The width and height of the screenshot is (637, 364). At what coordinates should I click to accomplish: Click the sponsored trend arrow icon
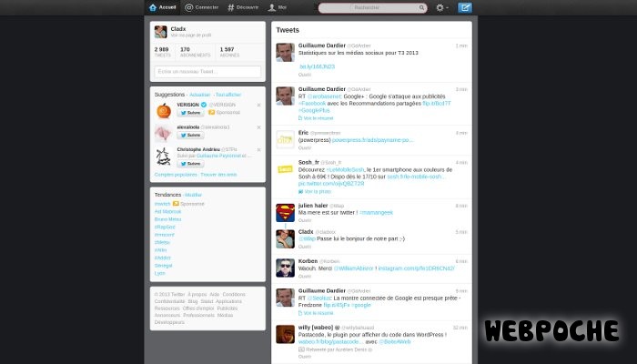[176, 204]
